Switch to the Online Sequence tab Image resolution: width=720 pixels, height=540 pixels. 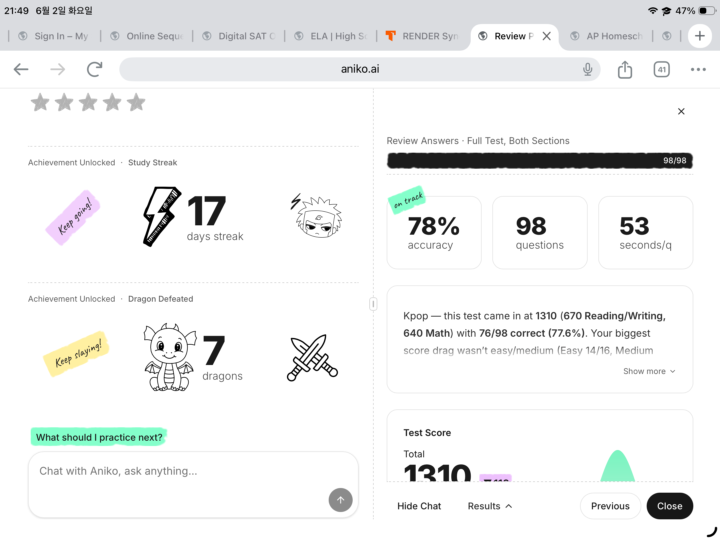147,36
